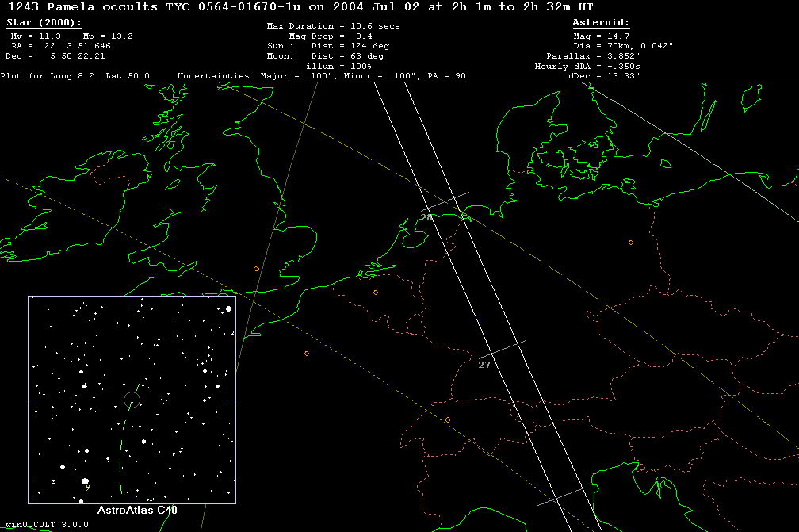Screen dimensions: 799x532
Task: Select the southernmost orange city marker
Action: (x=448, y=419)
